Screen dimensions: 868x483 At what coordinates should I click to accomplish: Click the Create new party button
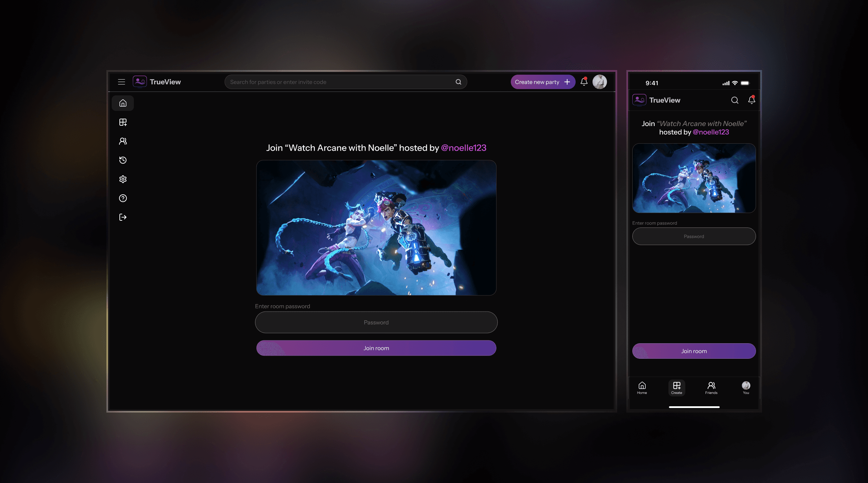(x=542, y=82)
